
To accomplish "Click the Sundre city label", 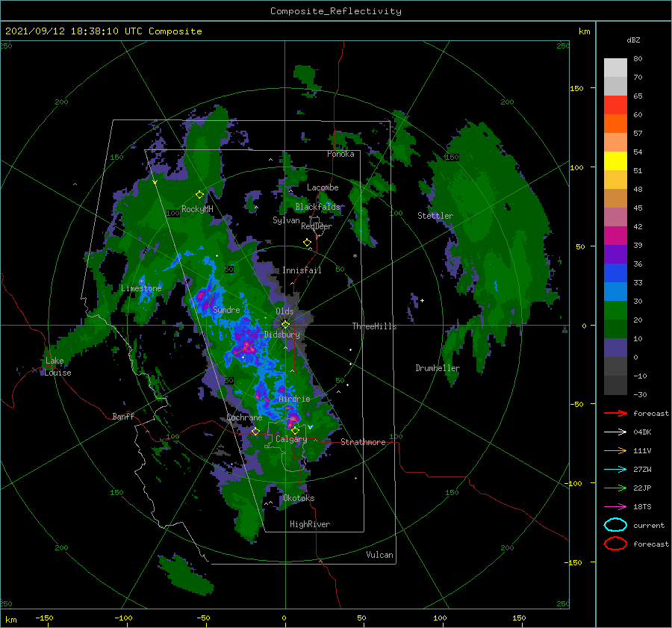I will coord(226,309).
